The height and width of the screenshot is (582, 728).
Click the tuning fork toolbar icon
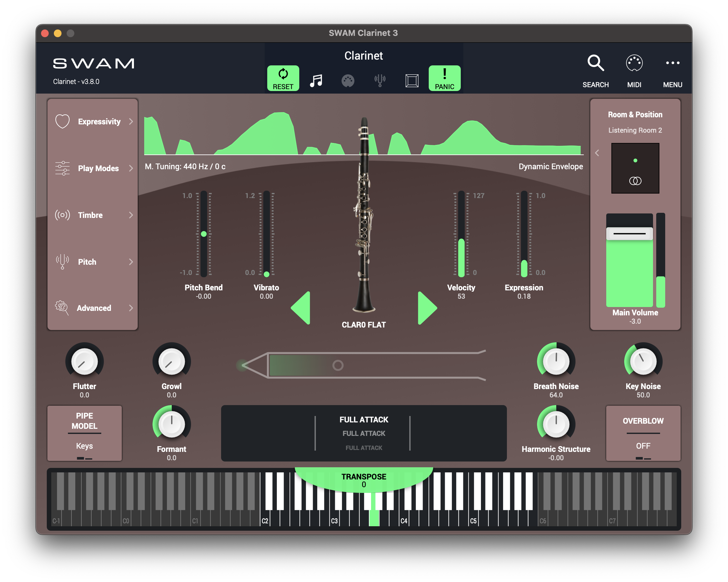click(380, 81)
